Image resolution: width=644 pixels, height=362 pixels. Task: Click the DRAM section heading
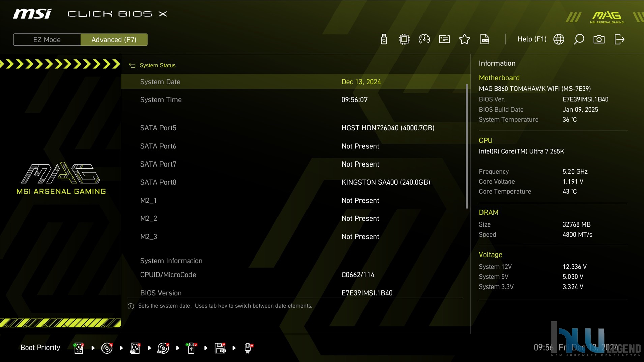click(489, 212)
